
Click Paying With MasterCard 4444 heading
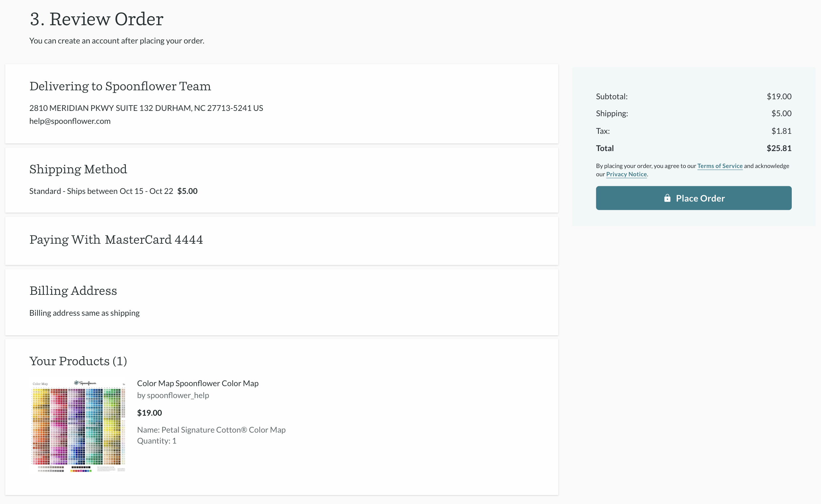point(116,239)
